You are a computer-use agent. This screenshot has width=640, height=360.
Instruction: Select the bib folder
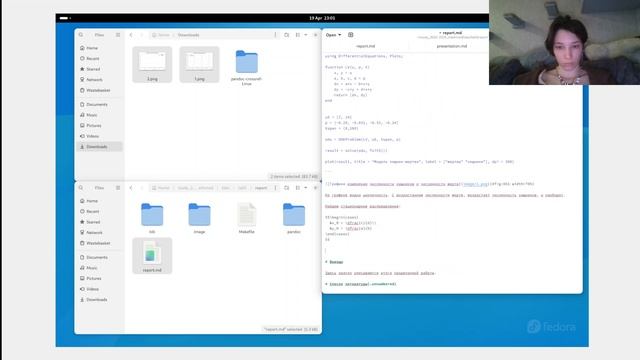click(152, 218)
